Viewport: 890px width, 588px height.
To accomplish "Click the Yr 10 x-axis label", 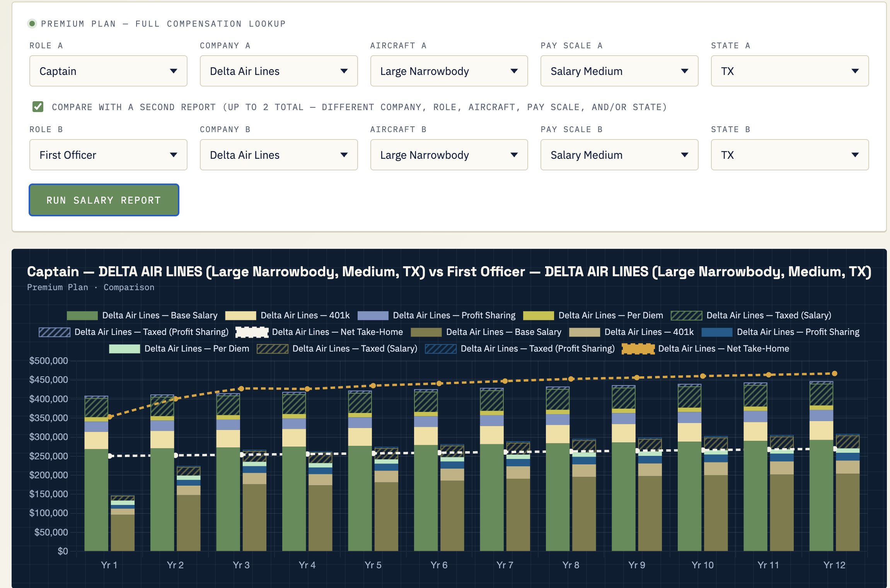I will click(x=702, y=565).
